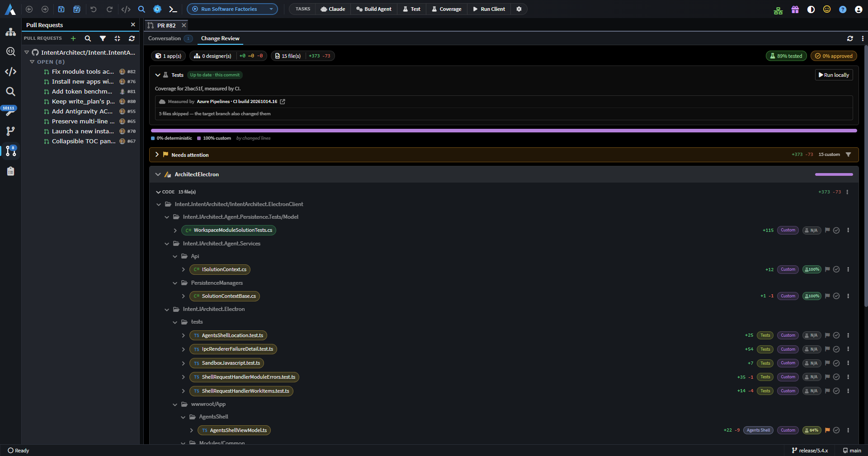Open the terminal prompt icon
868x456 pixels.
(173, 9)
